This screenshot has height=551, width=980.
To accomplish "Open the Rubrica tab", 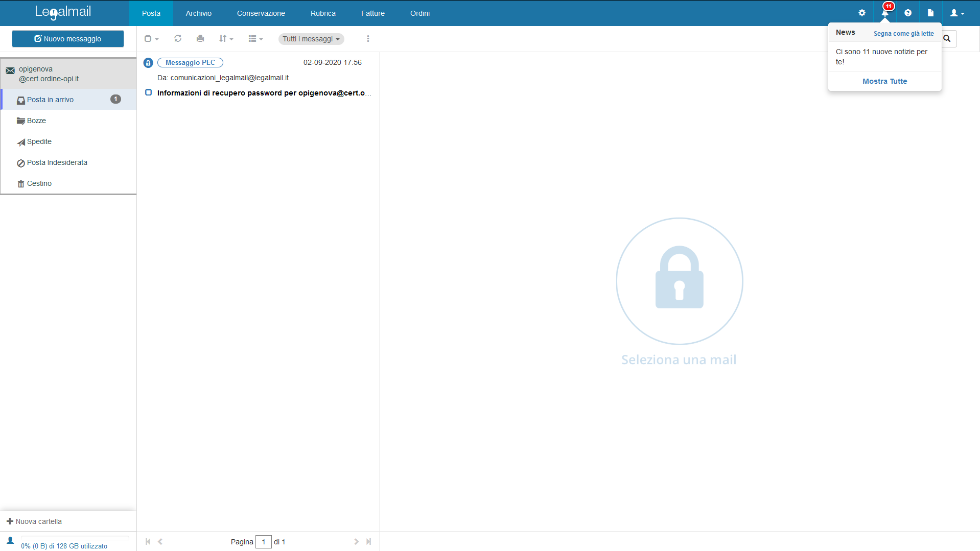I will coord(323,13).
